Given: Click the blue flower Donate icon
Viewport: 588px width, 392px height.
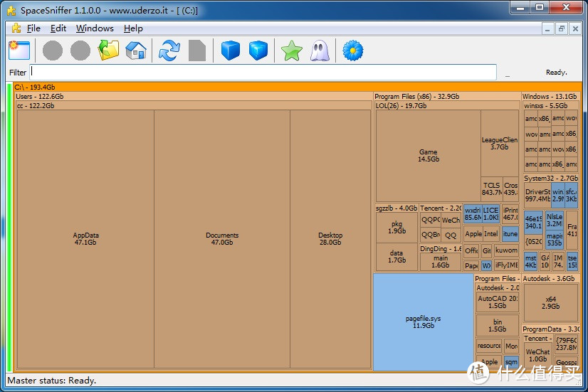Looking at the screenshot, I should coord(353,51).
